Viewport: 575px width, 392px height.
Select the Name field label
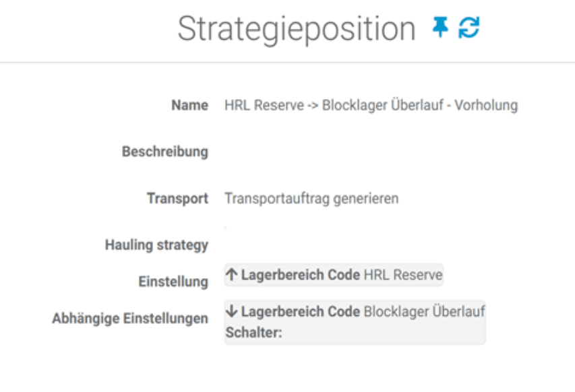pos(189,106)
